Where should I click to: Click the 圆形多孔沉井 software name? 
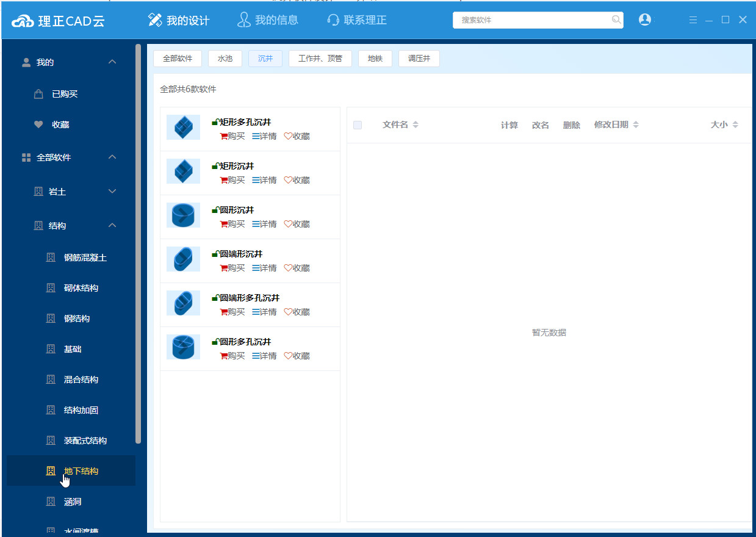tap(245, 342)
